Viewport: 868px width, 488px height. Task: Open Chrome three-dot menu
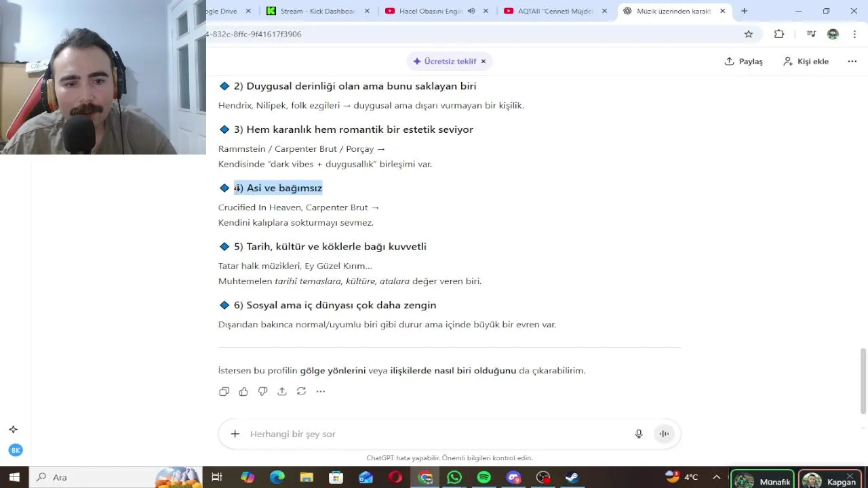tap(854, 34)
